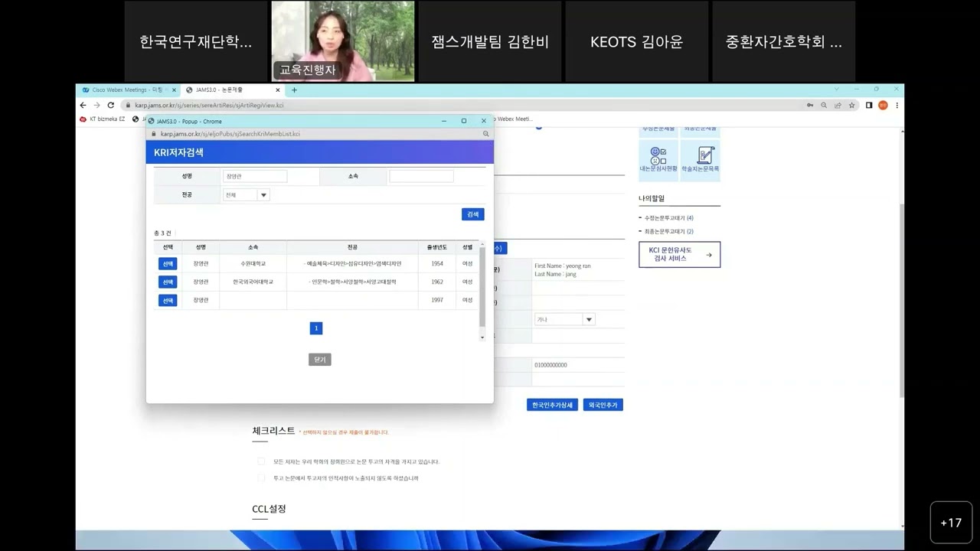The height and width of the screenshot is (551, 980).
Task: Click the 내논문심사현황 review status icon
Action: [658, 158]
